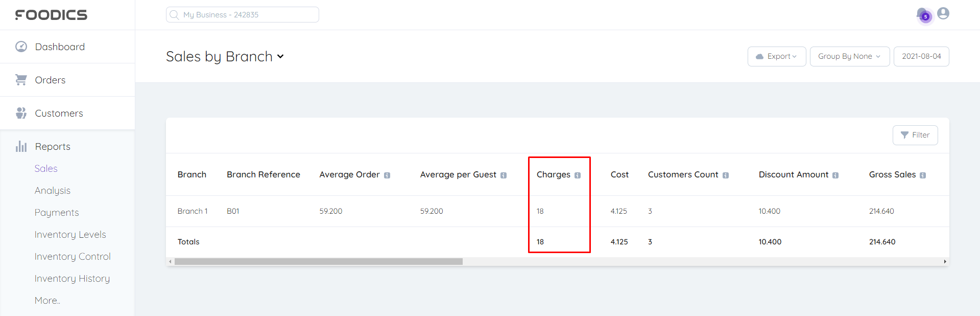Open the Inventory Levels report link
The image size is (980, 316).
pos(70,234)
